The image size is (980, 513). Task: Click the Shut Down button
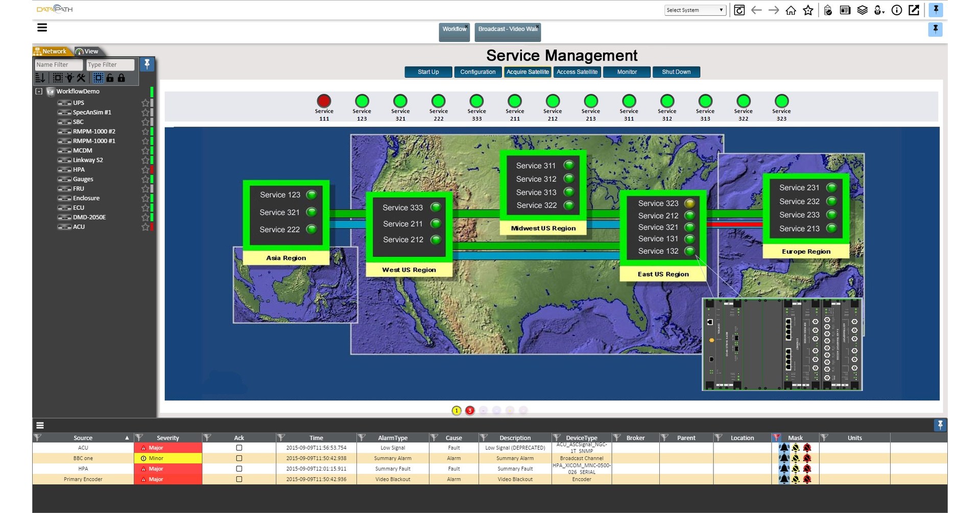click(x=676, y=72)
